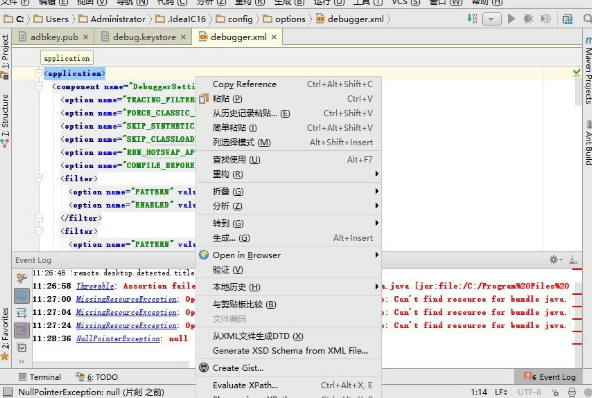
Task: Collapse the first filter tag fold marker
Action: coord(39,178)
